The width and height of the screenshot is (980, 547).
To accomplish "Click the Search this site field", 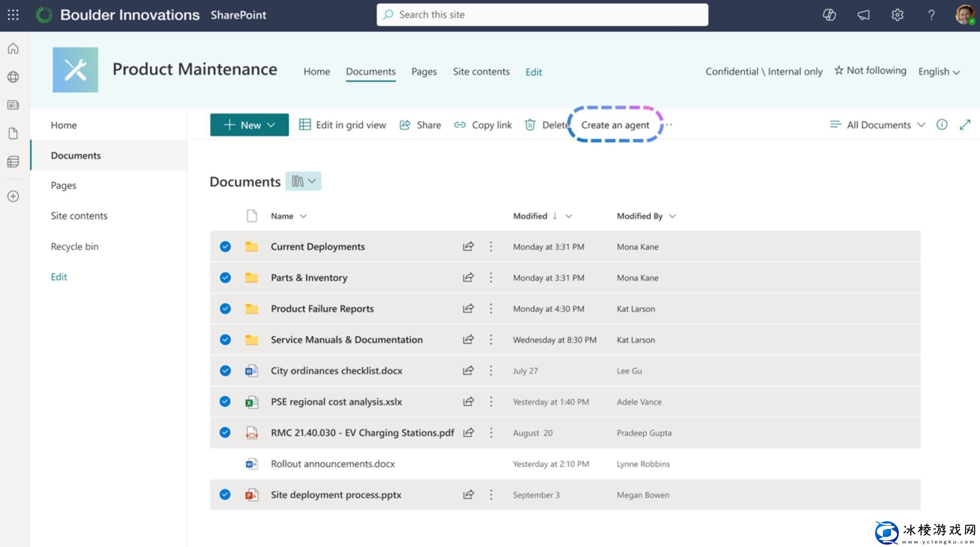I will click(x=542, y=15).
